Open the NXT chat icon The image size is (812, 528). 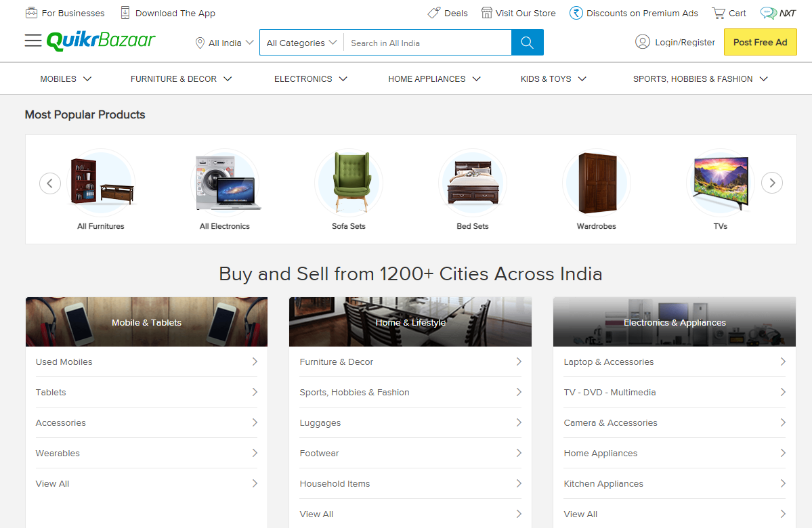[768, 13]
